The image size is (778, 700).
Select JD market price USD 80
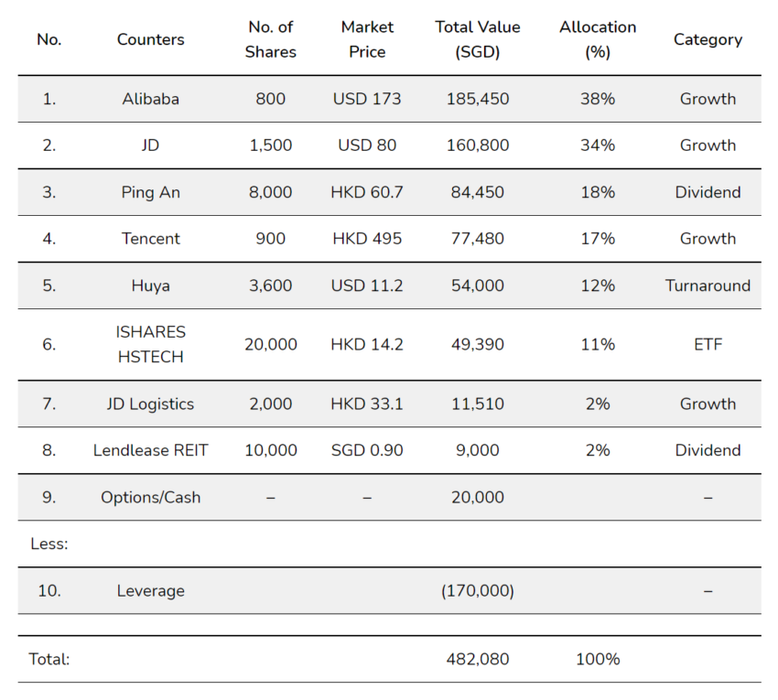367,145
